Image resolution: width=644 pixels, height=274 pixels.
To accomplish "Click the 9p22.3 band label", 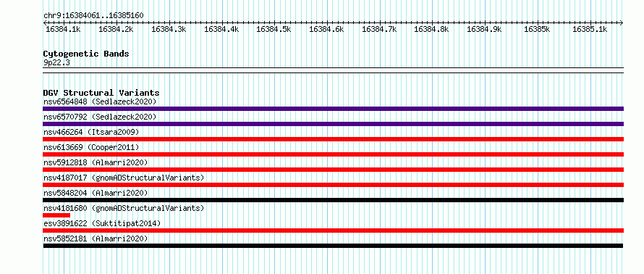I will coord(56,62).
